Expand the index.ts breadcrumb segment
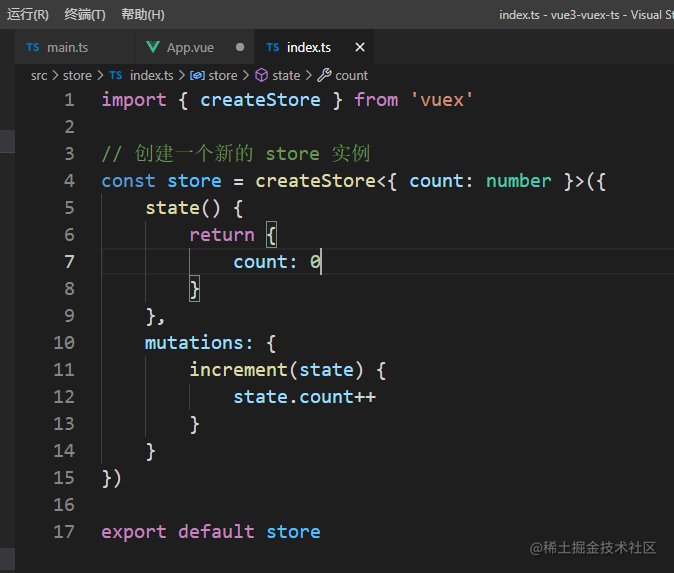Viewport: 674px width, 573px height. [x=151, y=76]
